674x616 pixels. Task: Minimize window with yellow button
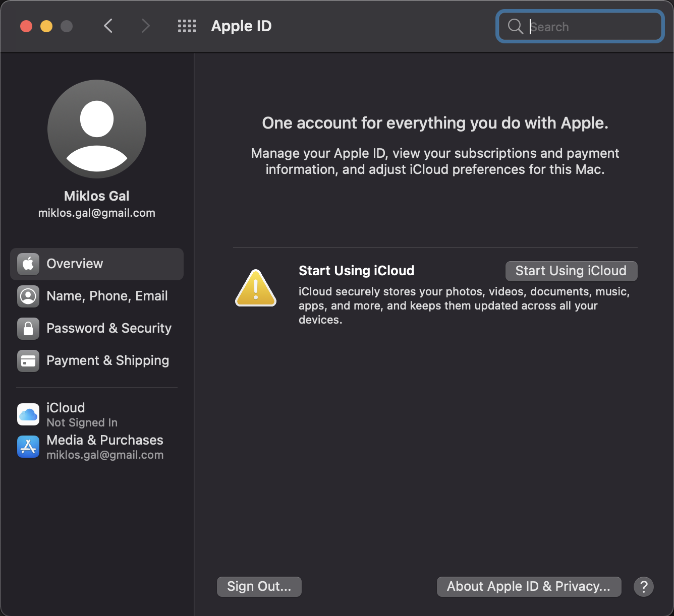[x=46, y=26]
